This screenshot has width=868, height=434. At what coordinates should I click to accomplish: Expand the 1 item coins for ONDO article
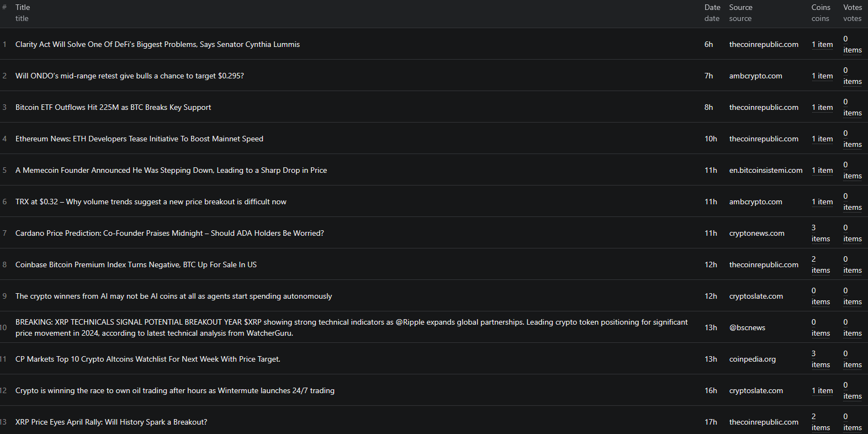822,76
